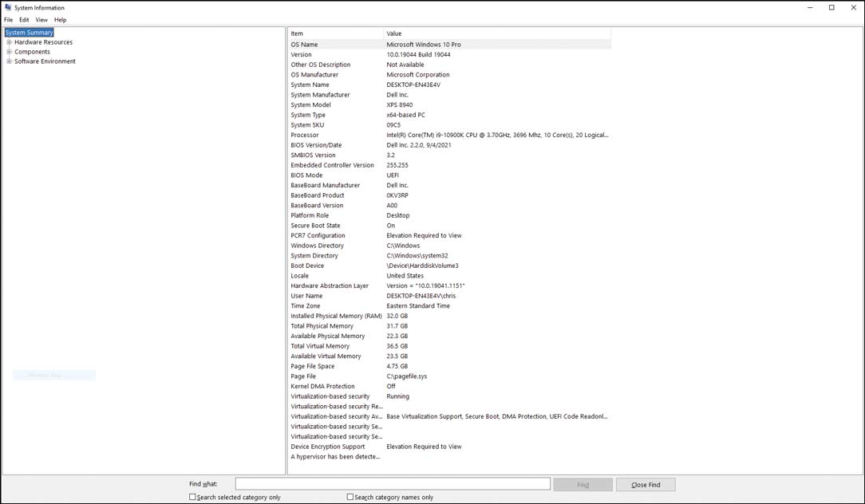Enable Search selected category only checkbox

(x=192, y=497)
